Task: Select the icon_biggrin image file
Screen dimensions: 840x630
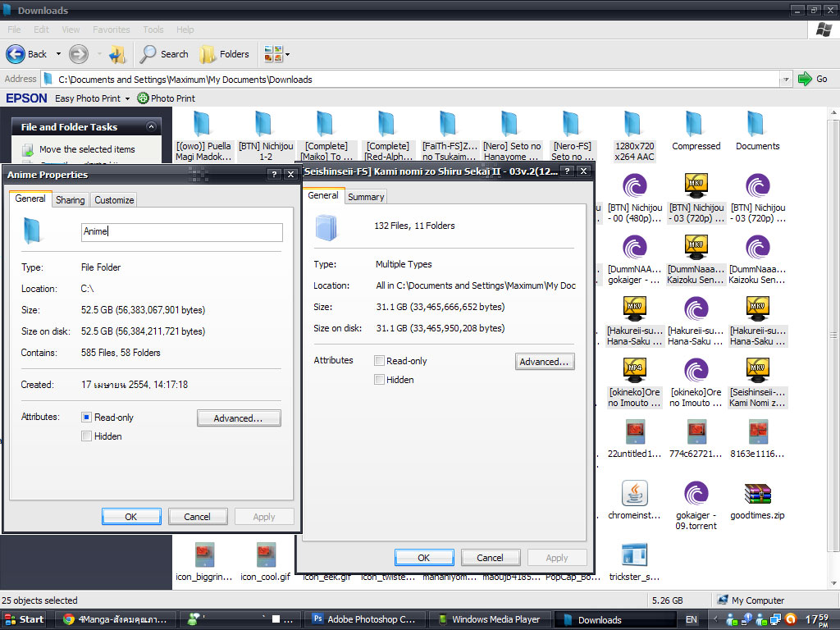Action: tap(204, 561)
